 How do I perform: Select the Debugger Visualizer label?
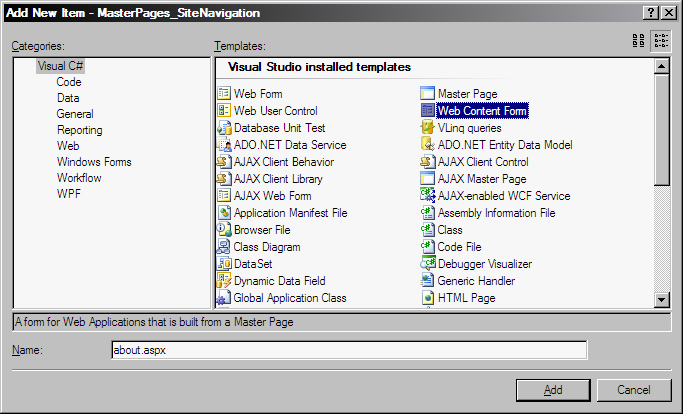(485, 264)
